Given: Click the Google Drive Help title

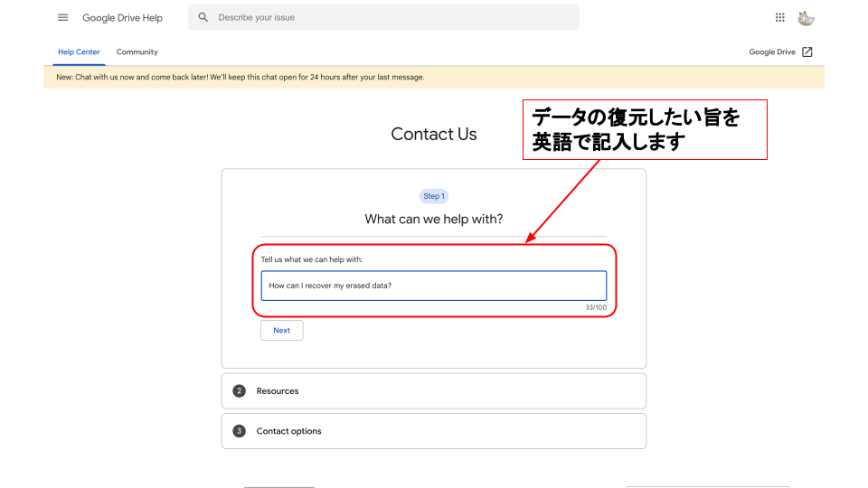Looking at the screenshot, I should (122, 17).
